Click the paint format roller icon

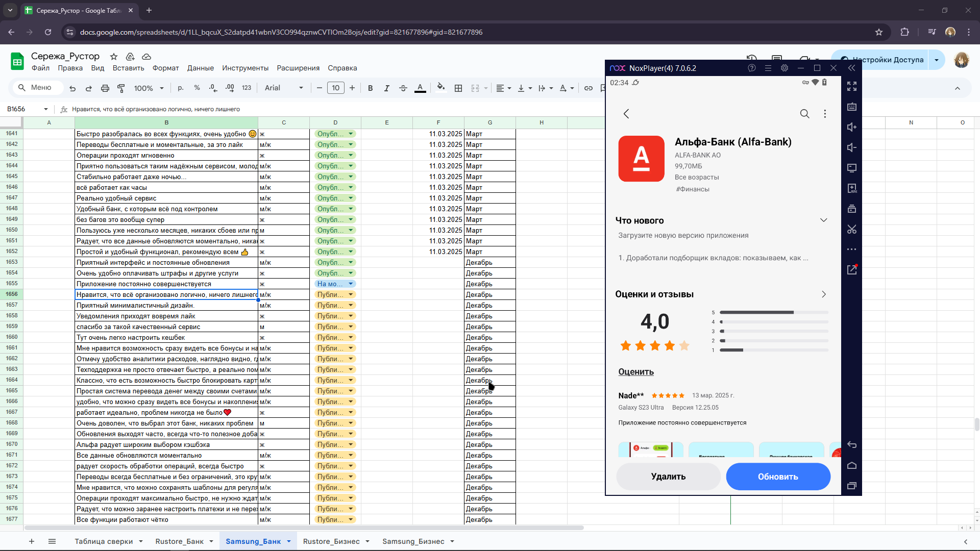point(121,88)
